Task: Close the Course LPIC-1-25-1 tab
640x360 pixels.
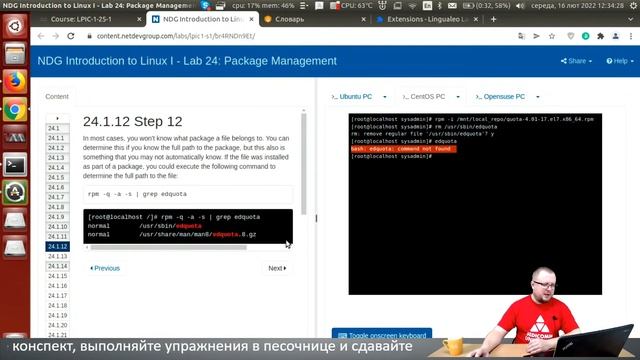Action: tap(139, 19)
